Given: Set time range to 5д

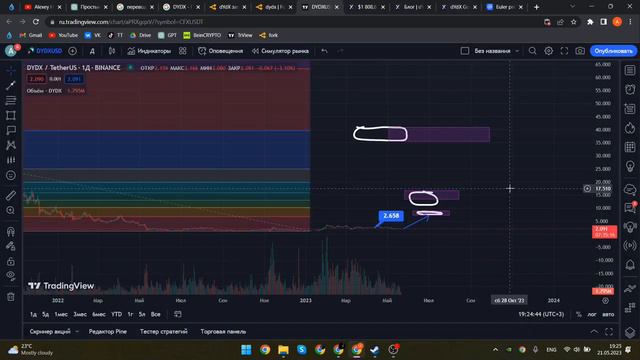Looking at the screenshot, I should coord(46,314).
